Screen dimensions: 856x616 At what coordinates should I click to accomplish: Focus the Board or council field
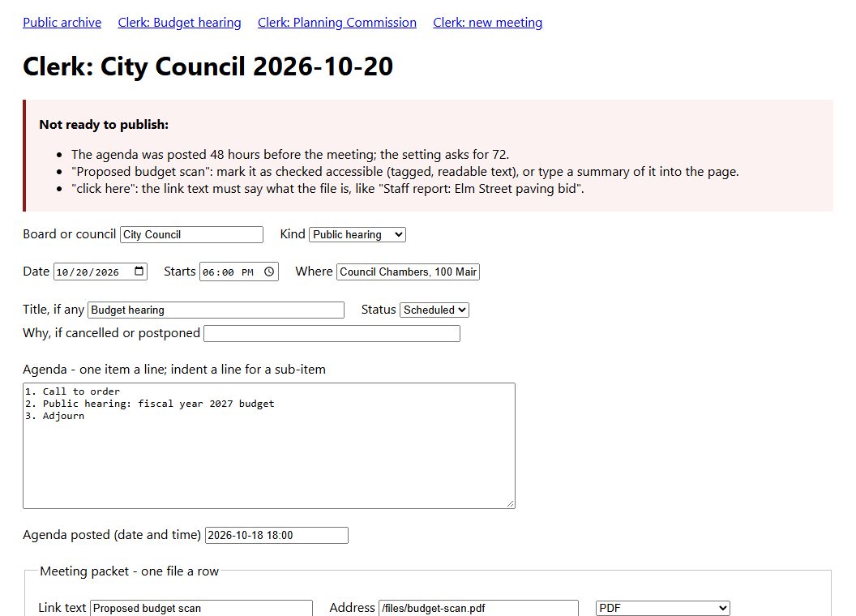(191, 234)
